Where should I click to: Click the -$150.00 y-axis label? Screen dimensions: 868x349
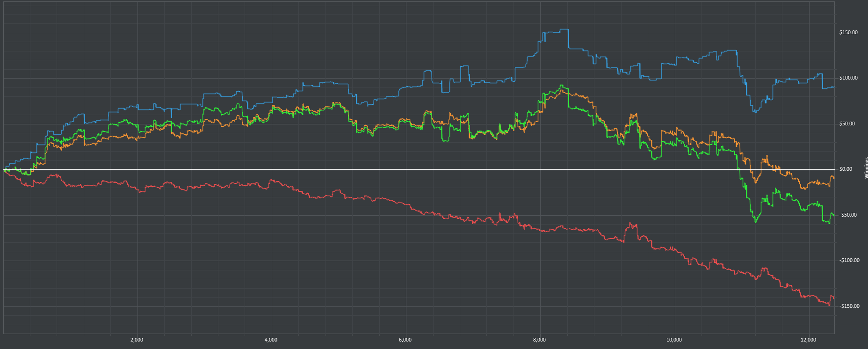[x=849, y=306]
